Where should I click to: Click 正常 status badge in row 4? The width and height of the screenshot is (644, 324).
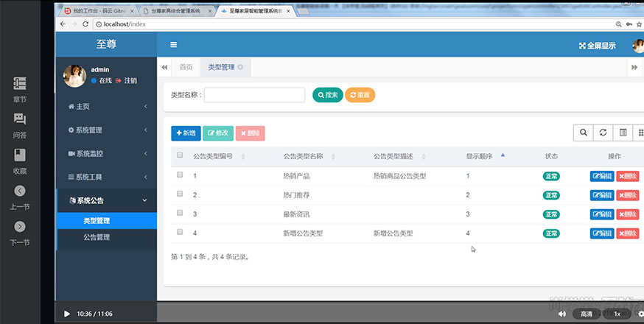[x=551, y=233]
